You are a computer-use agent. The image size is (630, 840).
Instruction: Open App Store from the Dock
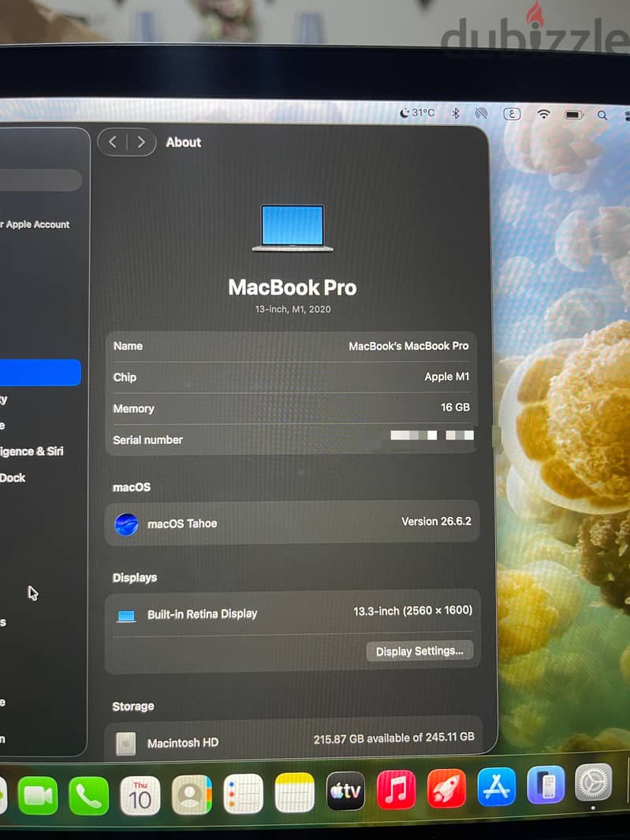[x=497, y=786]
